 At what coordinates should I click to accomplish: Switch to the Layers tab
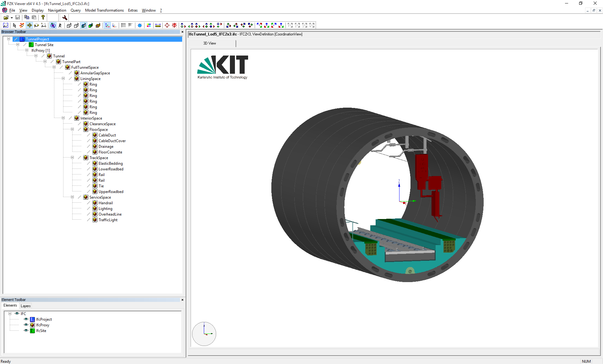[x=26, y=306]
